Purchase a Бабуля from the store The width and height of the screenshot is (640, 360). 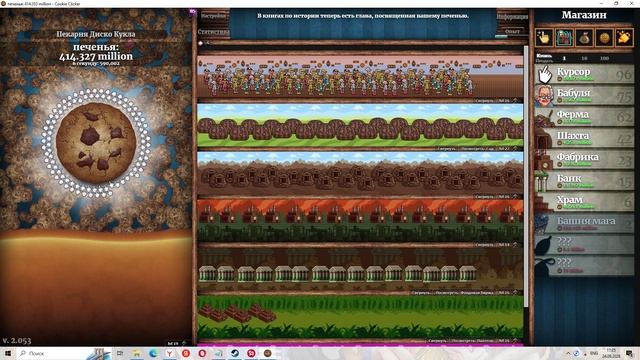(x=584, y=96)
